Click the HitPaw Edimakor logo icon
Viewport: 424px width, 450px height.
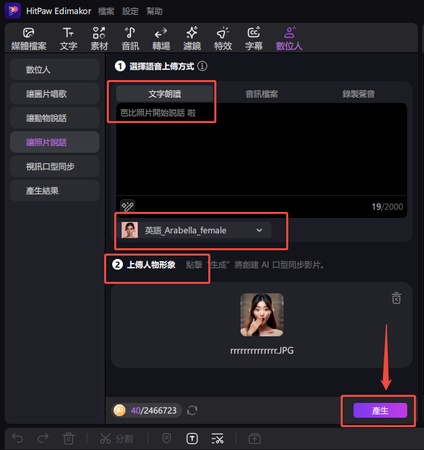pos(13,11)
